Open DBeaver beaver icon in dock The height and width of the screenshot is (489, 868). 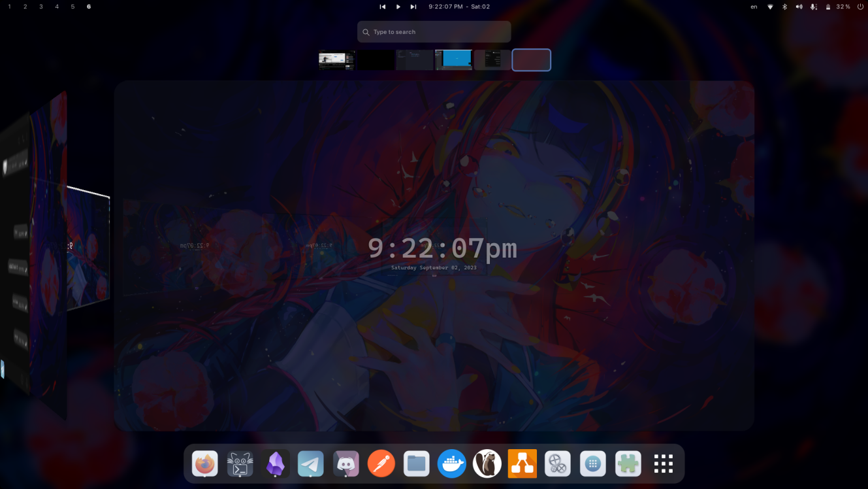pyautogui.click(x=487, y=464)
